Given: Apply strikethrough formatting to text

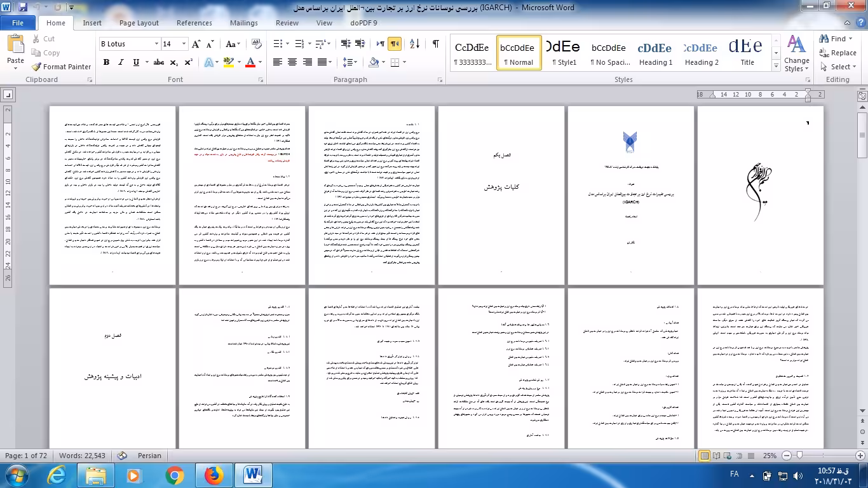Looking at the screenshot, I should pyautogui.click(x=158, y=62).
